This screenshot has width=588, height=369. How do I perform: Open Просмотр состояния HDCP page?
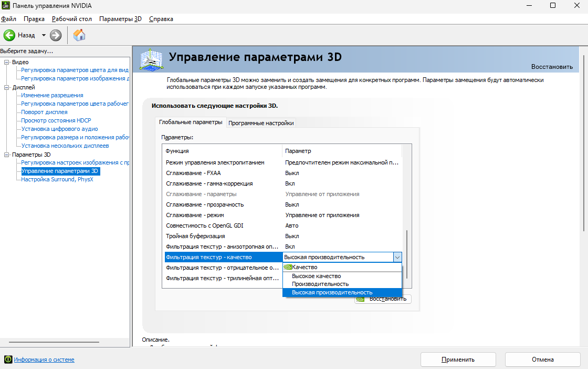click(x=56, y=120)
